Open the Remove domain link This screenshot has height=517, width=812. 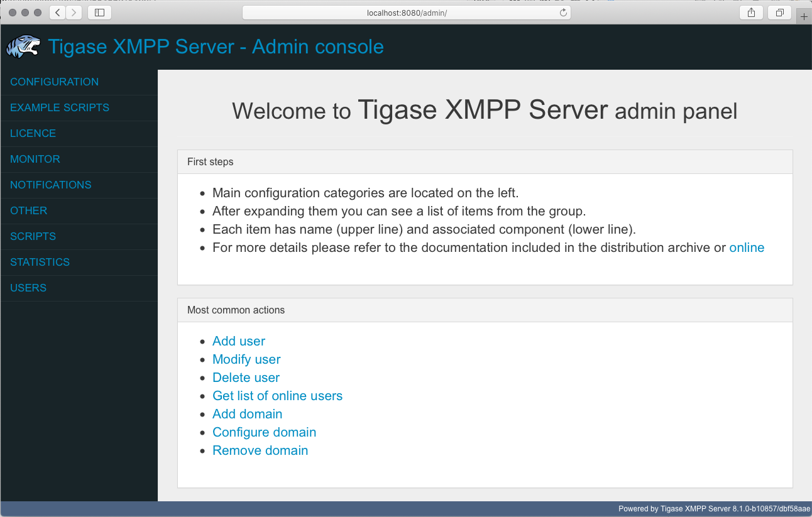(260, 450)
